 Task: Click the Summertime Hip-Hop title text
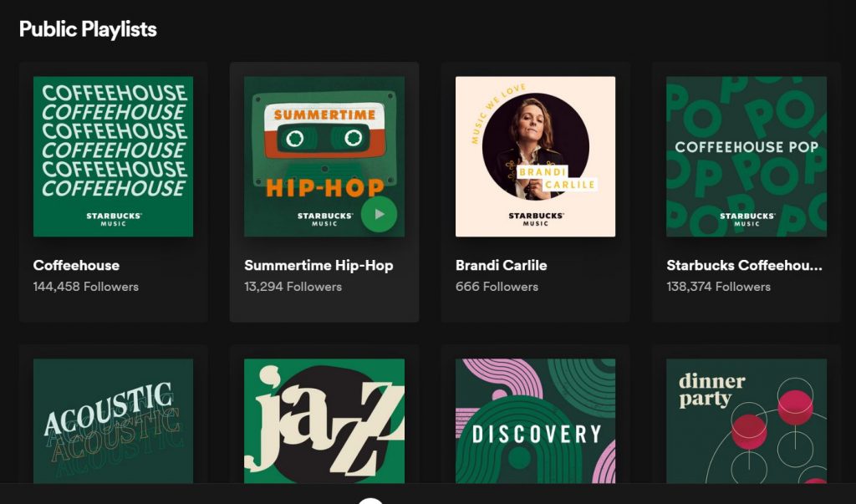318,266
